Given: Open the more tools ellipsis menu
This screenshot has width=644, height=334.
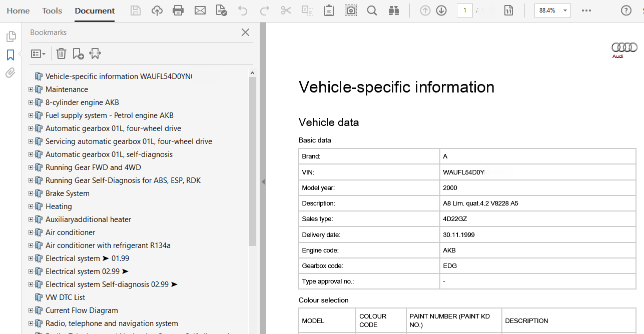Looking at the screenshot, I should point(586,10).
